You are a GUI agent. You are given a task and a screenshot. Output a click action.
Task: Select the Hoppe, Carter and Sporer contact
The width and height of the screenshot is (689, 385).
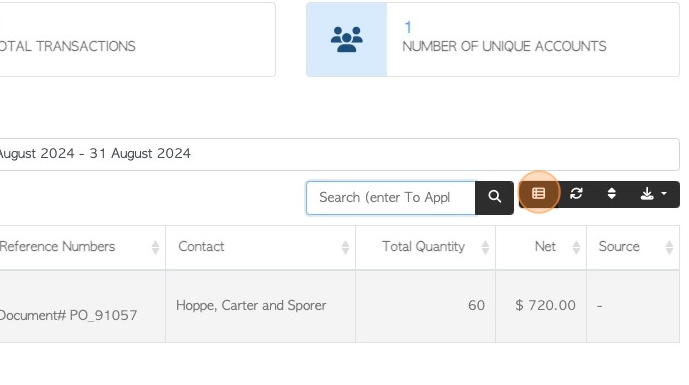[x=251, y=305]
